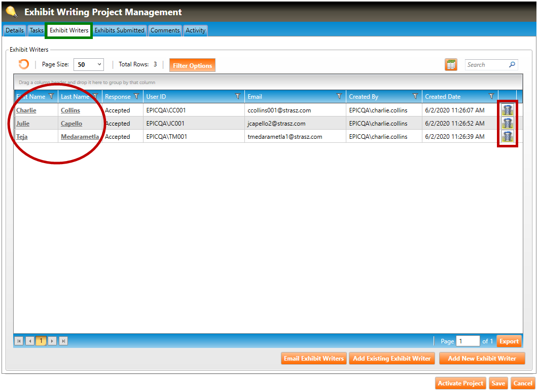Image resolution: width=538 pixels, height=392 pixels.
Task: Open the Email column filter icon
Action: pyautogui.click(x=339, y=96)
